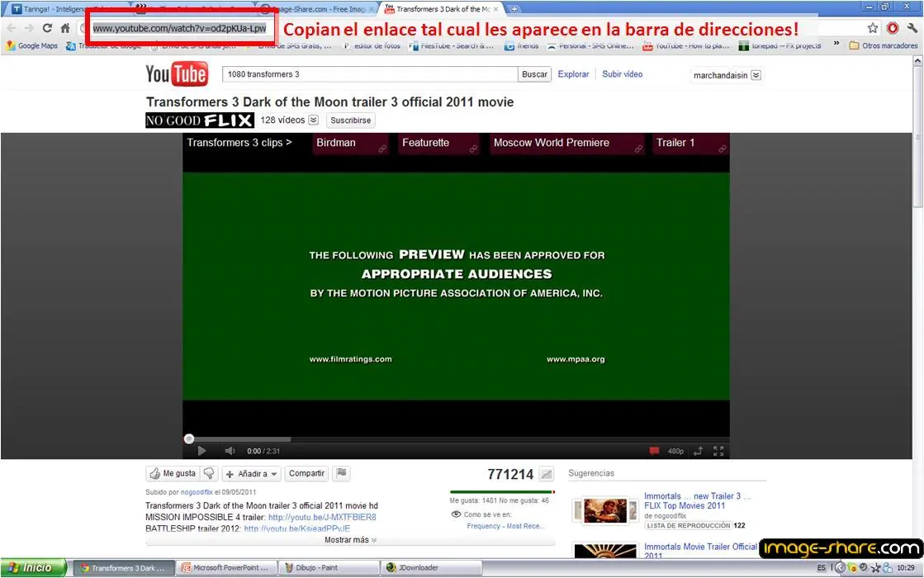Open the Immortals new Trailer 3 suggestion
Image resolution: width=924 pixels, height=578 pixels.
697,501
